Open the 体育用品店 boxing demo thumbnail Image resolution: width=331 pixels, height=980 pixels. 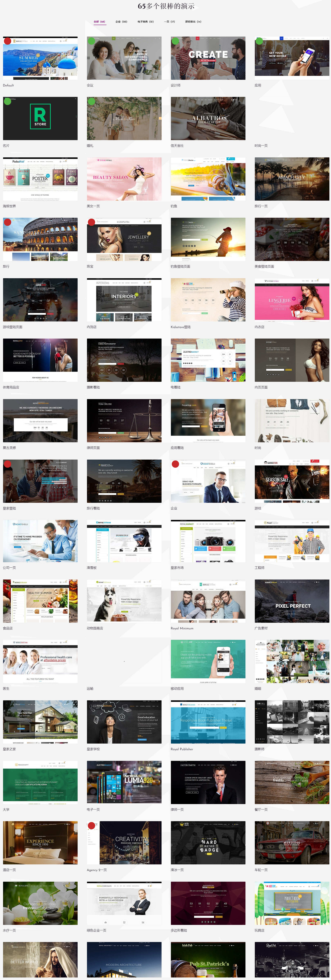[x=40, y=360]
